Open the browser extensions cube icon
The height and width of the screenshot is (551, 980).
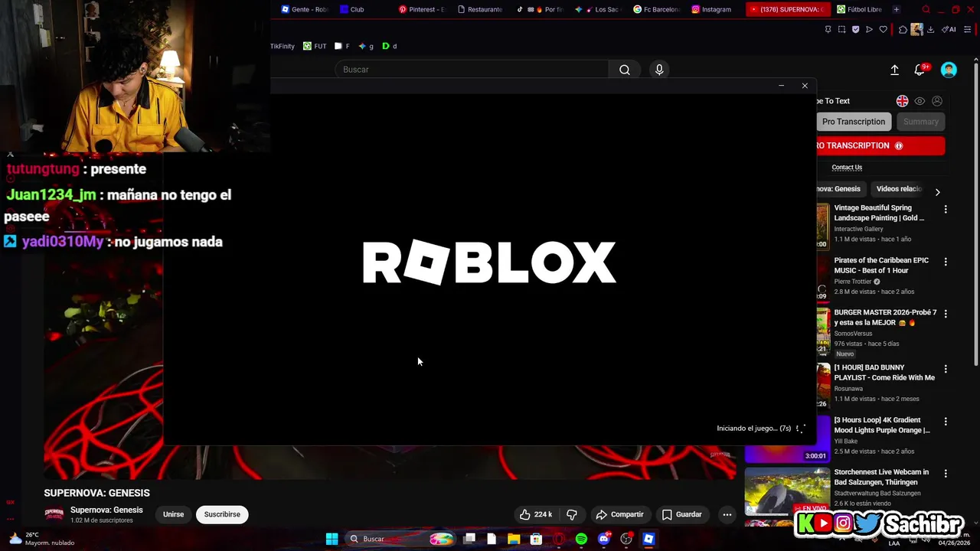click(x=903, y=30)
